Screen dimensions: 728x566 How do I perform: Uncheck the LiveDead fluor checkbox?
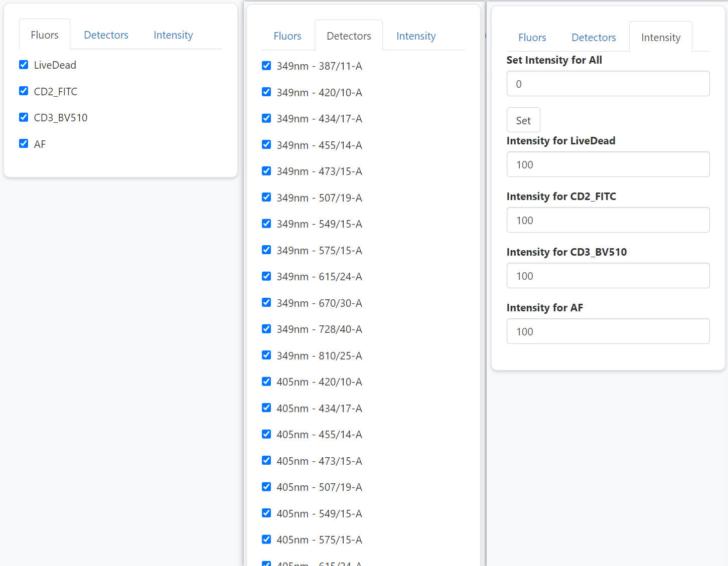(24, 65)
